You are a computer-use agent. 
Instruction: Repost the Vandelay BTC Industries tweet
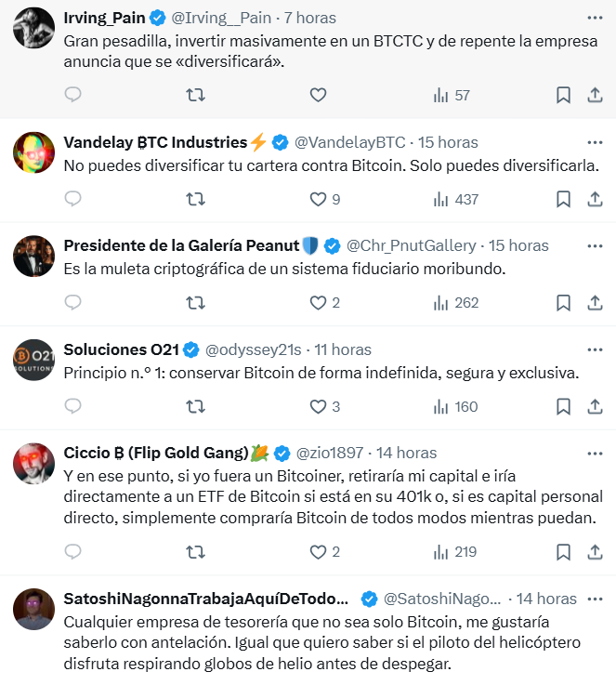195,199
